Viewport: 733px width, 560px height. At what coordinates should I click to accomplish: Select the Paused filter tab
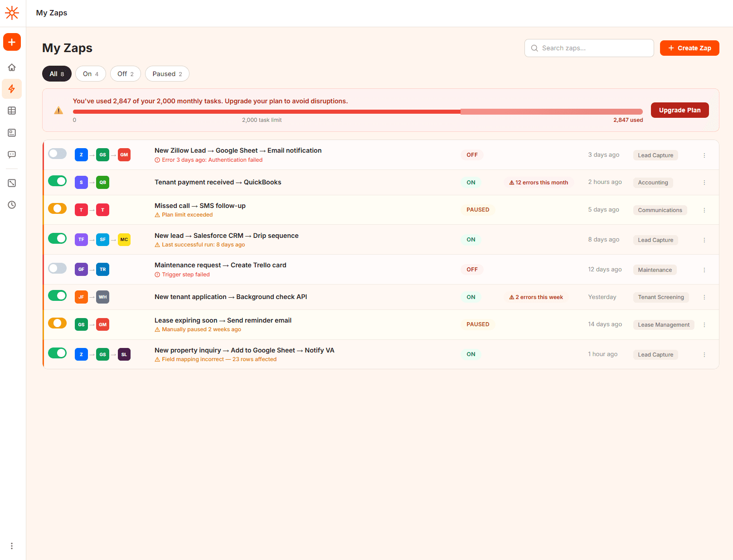point(167,73)
